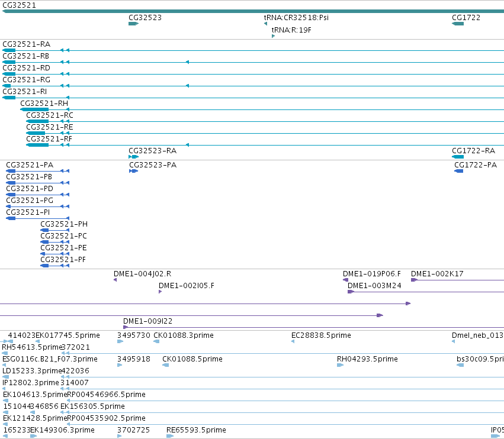Screen dimensions: 504x439
Task: Click transcript label CG32521-RF
Action: [49, 138]
